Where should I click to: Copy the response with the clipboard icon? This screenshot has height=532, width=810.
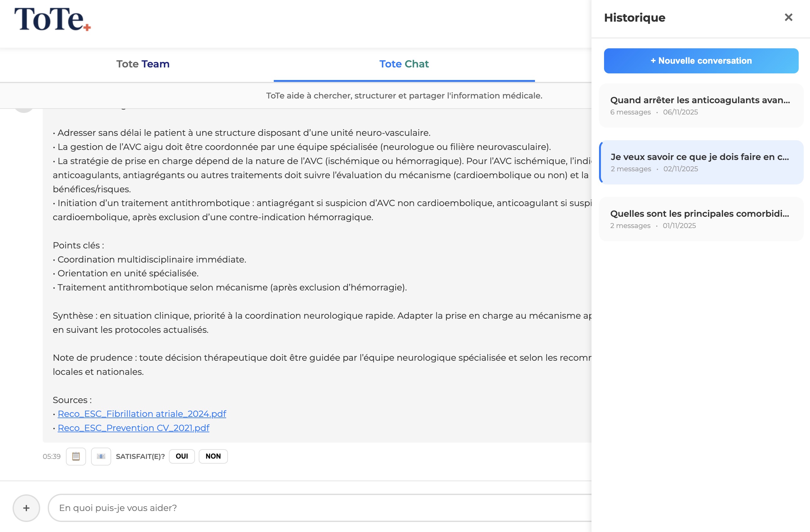coord(76,456)
